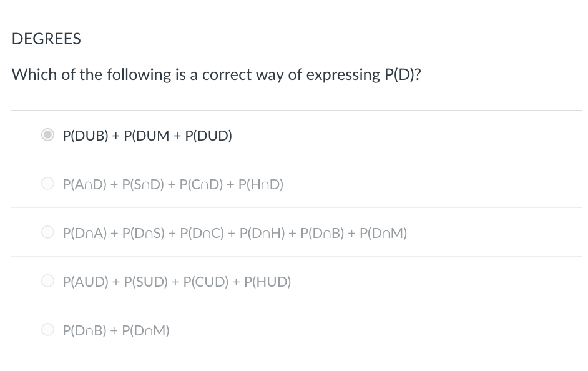Click the answer text P(DUB) + P(DUM + P(DUD)
588x371 pixels.
147,136
